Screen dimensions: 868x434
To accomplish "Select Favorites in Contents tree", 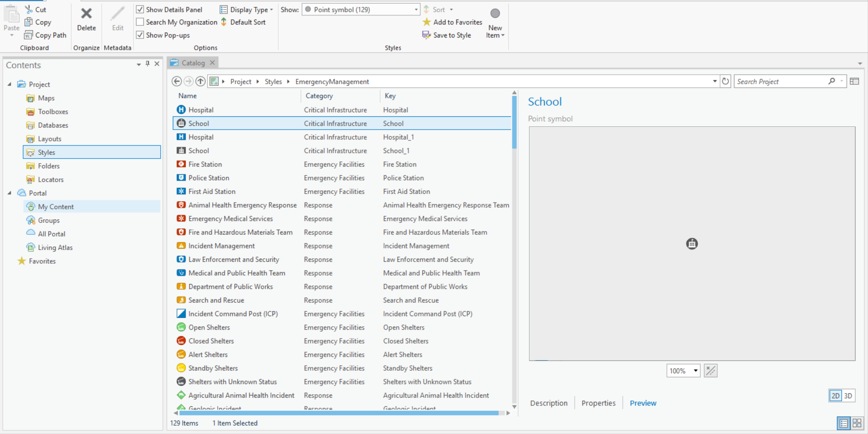I will click(42, 261).
